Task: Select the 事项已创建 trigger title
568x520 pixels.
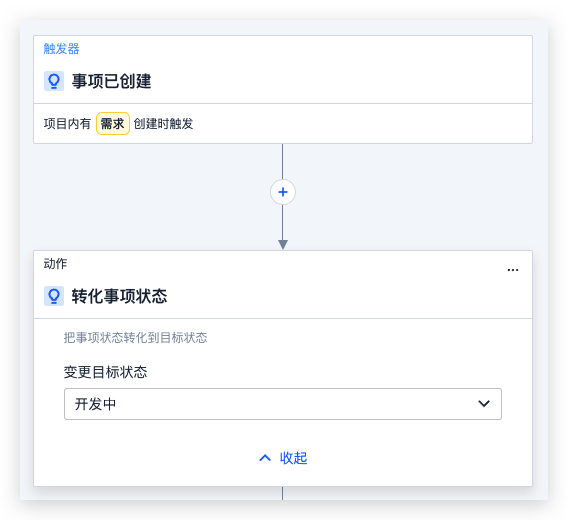Action: click(x=111, y=81)
